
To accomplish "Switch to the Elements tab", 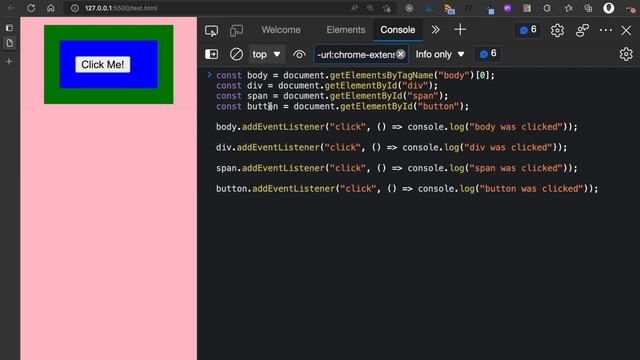I will click(346, 30).
